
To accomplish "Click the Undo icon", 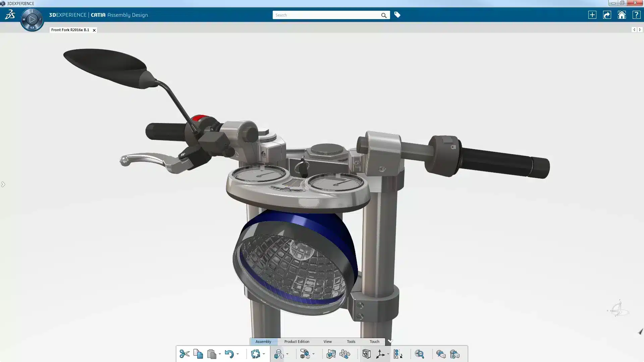I will point(230,354).
